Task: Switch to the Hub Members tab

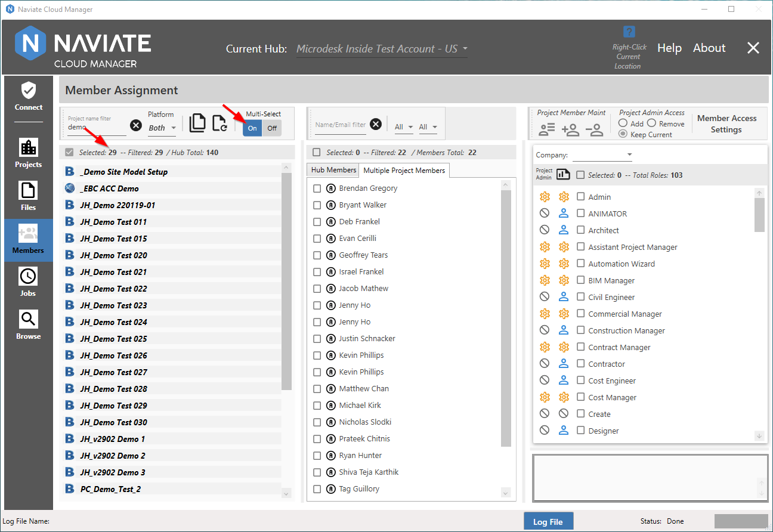Action: (333, 170)
